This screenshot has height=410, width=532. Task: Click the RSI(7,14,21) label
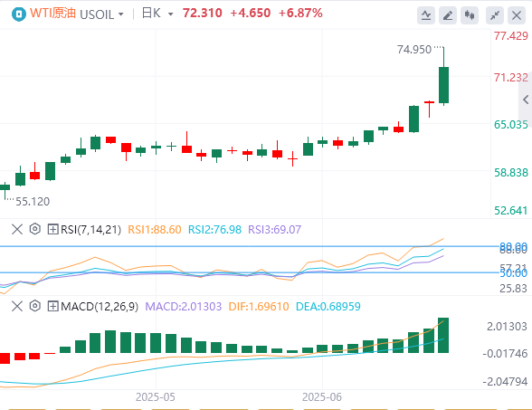click(x=90, y=230)
